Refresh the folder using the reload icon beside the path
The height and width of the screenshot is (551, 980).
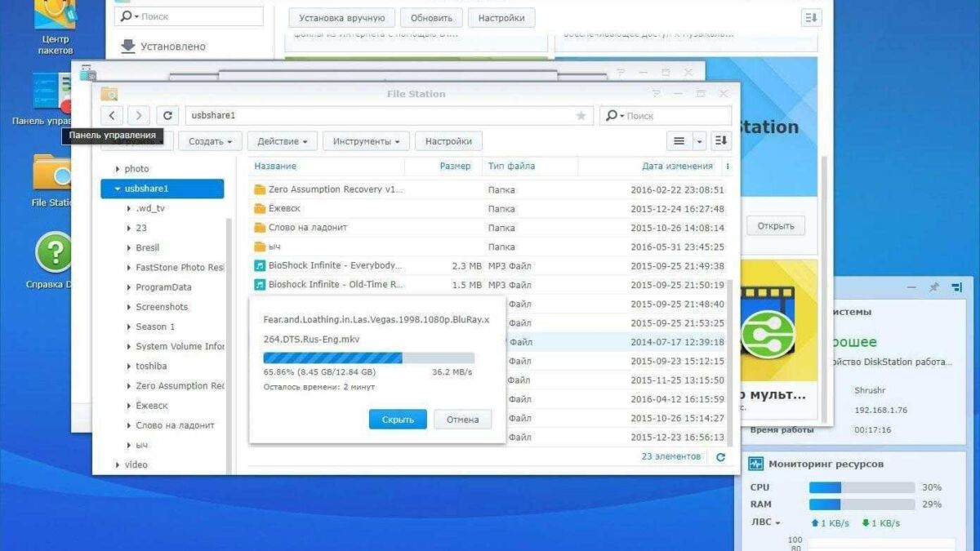coord(167,116)
